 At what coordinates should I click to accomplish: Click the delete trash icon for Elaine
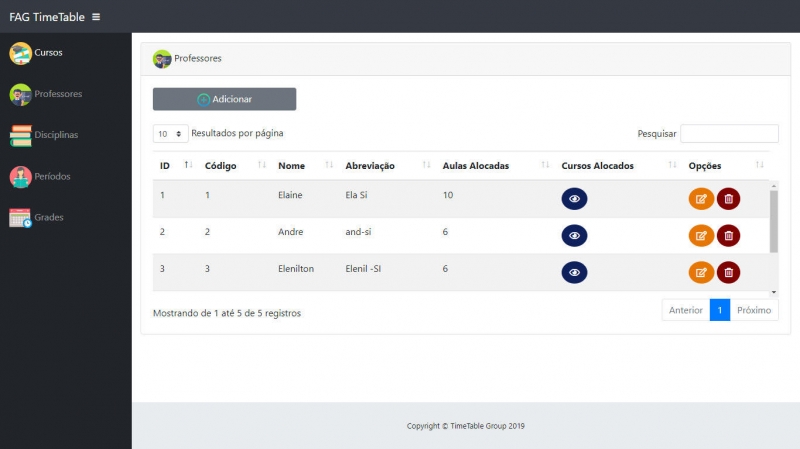pos(728,199)
